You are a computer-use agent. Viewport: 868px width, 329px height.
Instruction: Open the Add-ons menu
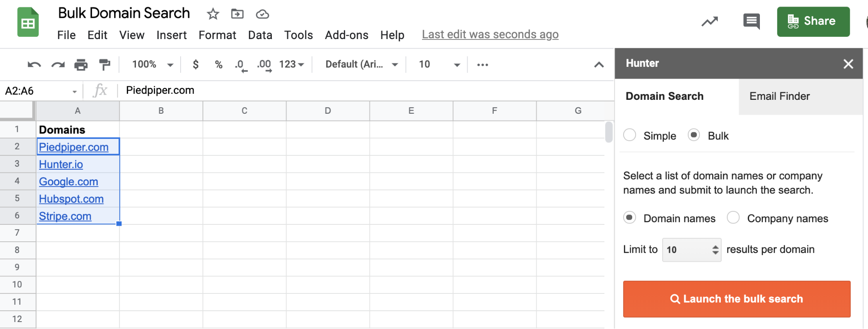347,35
